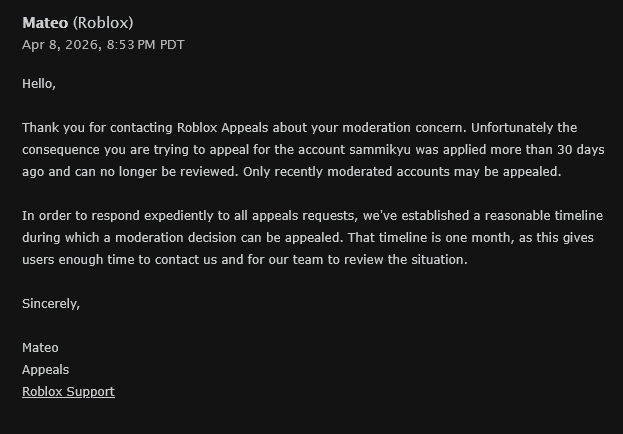
Task: Click the Mateo signature below Sincerely
Action: pyautogui.click(x=40, y=347)
